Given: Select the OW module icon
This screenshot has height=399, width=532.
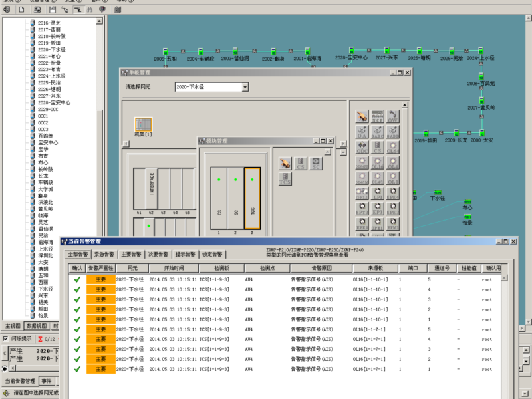Looking at the screenshot, I should pyautogui.click(x=394, y=116).
